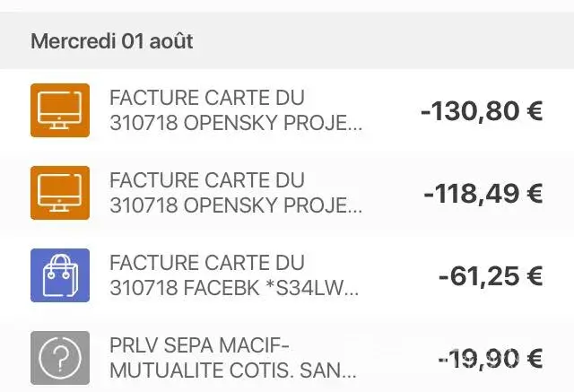The image size is (574, 392).
Task: Tap the € symbol of the -130,80 amount
Action: coord(534,111)
